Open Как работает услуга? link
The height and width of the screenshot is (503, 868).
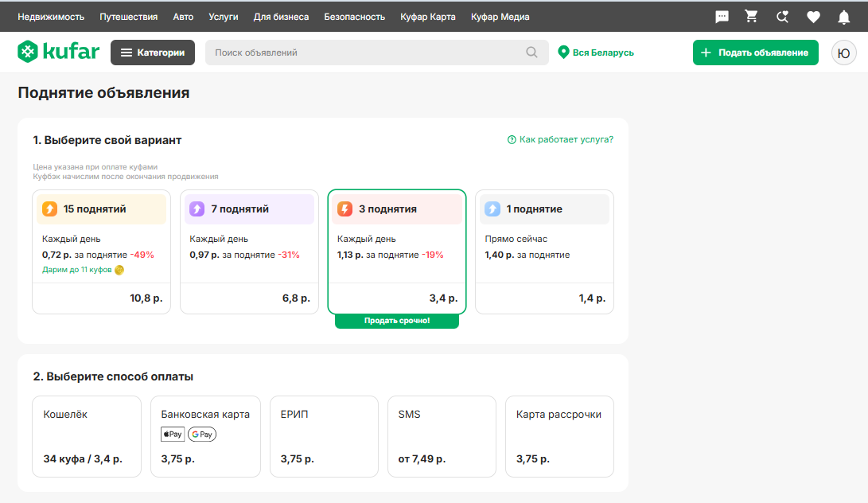point(560,139)
